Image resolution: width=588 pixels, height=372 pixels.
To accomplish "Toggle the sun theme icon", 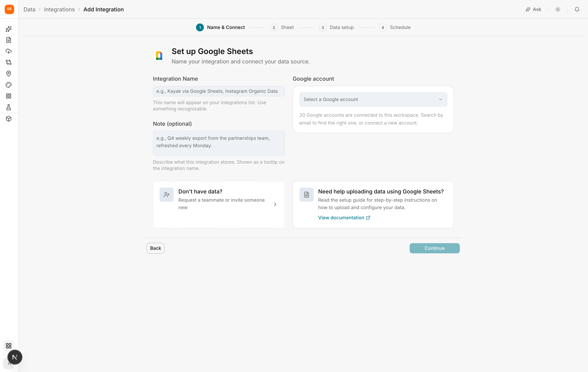I will point(558,9).
